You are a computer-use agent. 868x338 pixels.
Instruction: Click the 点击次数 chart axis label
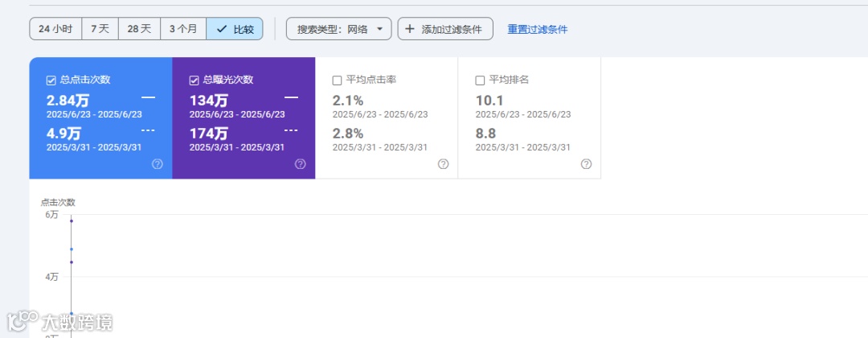pos(58,202)
